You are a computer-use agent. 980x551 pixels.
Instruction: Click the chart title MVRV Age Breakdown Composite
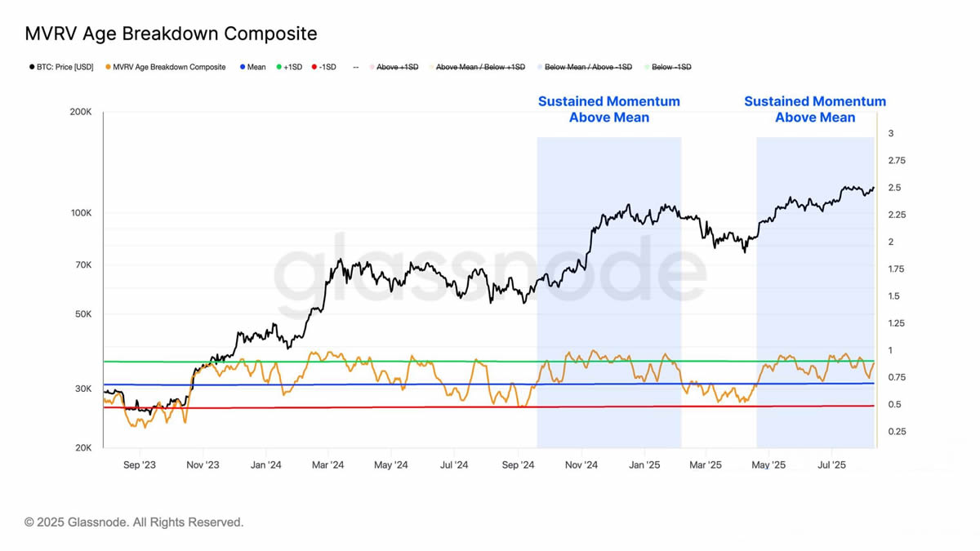click(171, 33)
